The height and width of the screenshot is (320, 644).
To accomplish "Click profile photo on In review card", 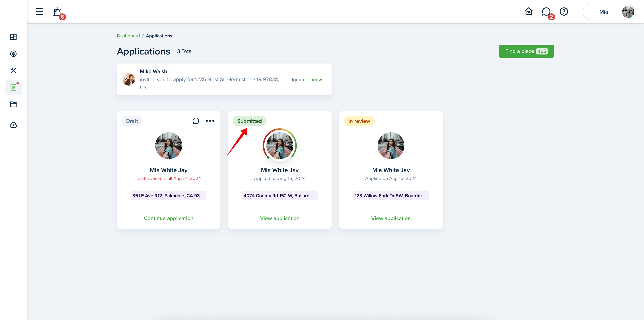I will tap(390, 146).
